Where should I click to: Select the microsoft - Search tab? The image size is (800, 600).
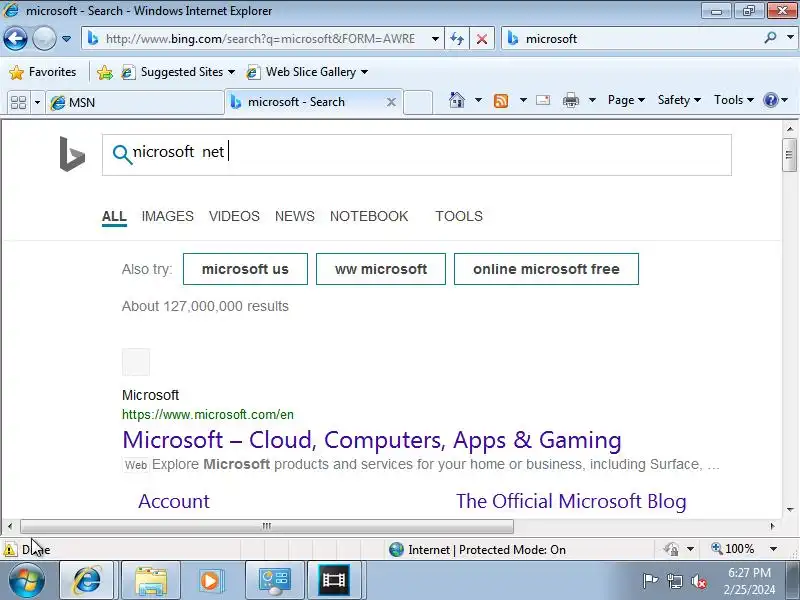point(306,102)
